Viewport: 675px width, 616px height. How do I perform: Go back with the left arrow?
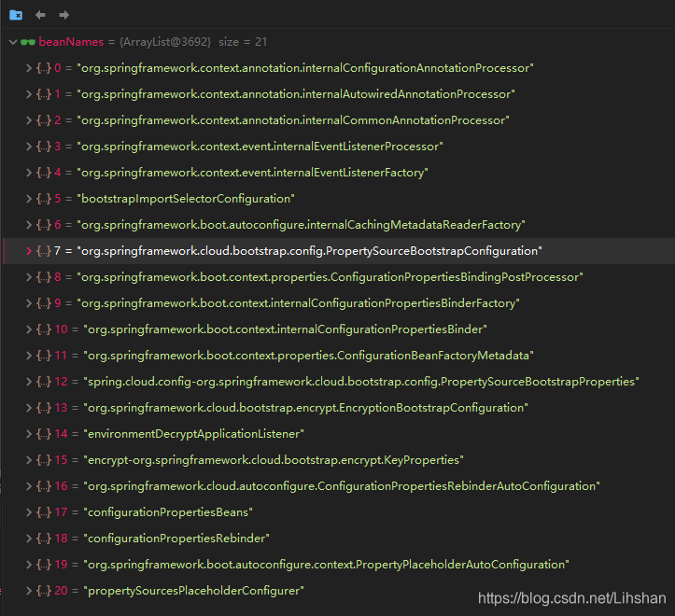(40, 15)
